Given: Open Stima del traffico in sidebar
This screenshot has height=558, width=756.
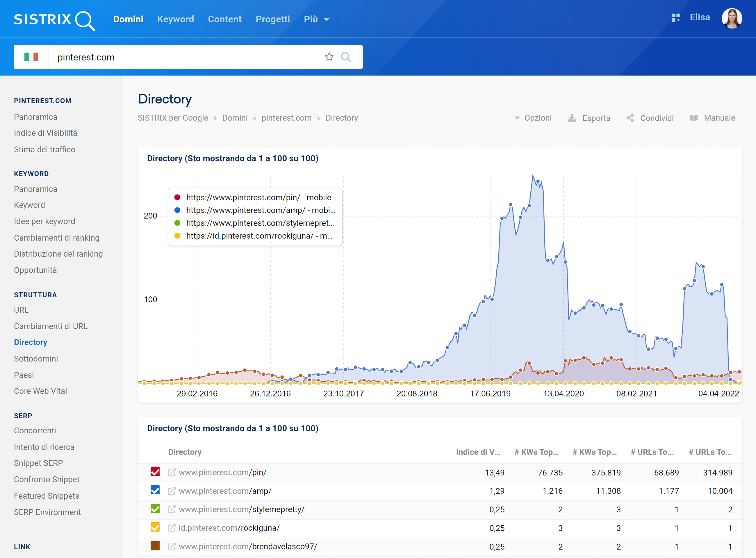Looking at the screenshot, I should click(x=44, y=149).
